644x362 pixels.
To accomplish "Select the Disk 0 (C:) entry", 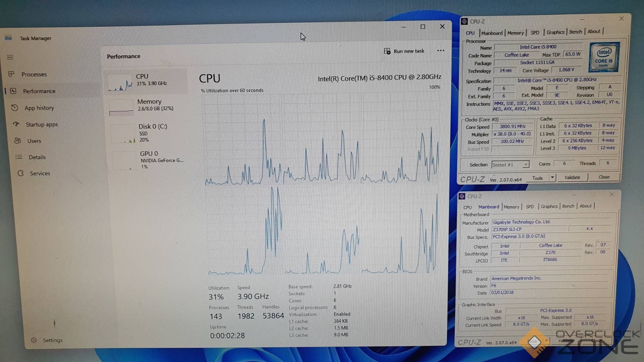I will [x=148, y=133].
